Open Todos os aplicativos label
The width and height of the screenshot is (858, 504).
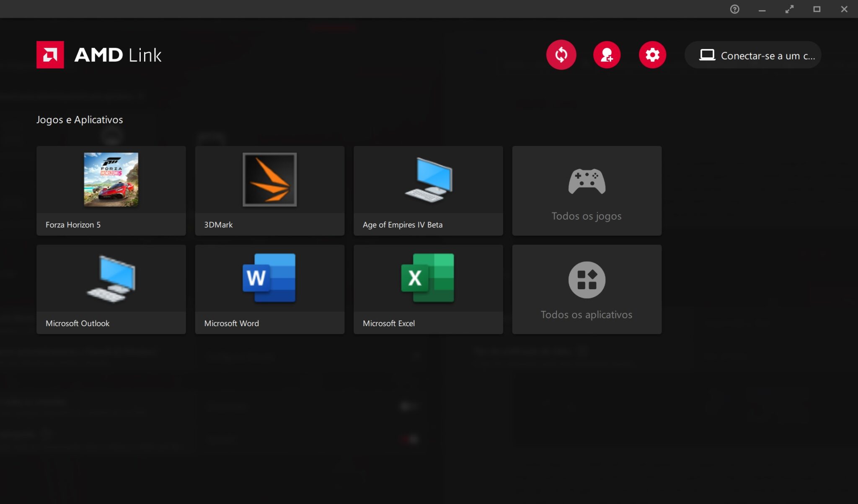pyautogui.click(x=587, y=315)
